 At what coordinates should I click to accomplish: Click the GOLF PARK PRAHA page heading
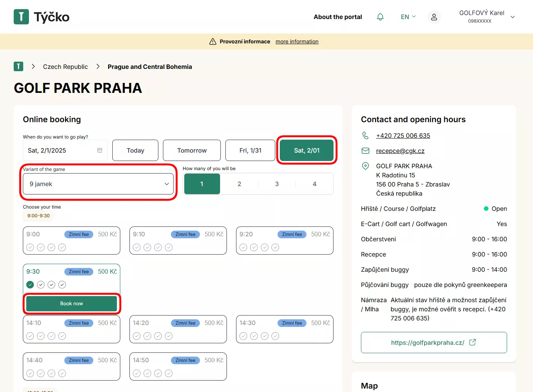tap(78, 88)
